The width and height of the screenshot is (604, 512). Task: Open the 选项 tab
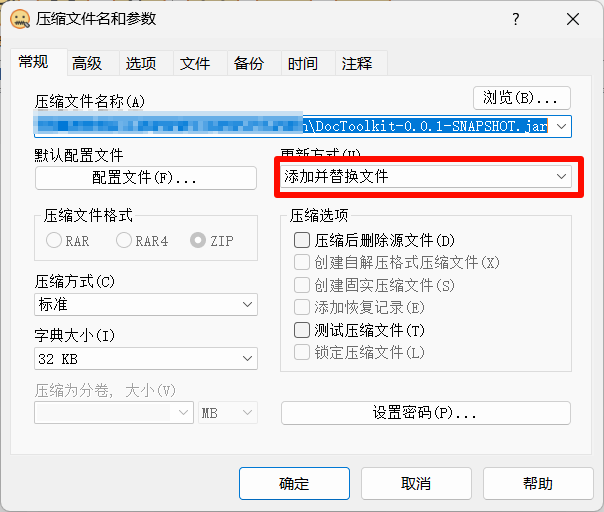[x=141, y=63]
